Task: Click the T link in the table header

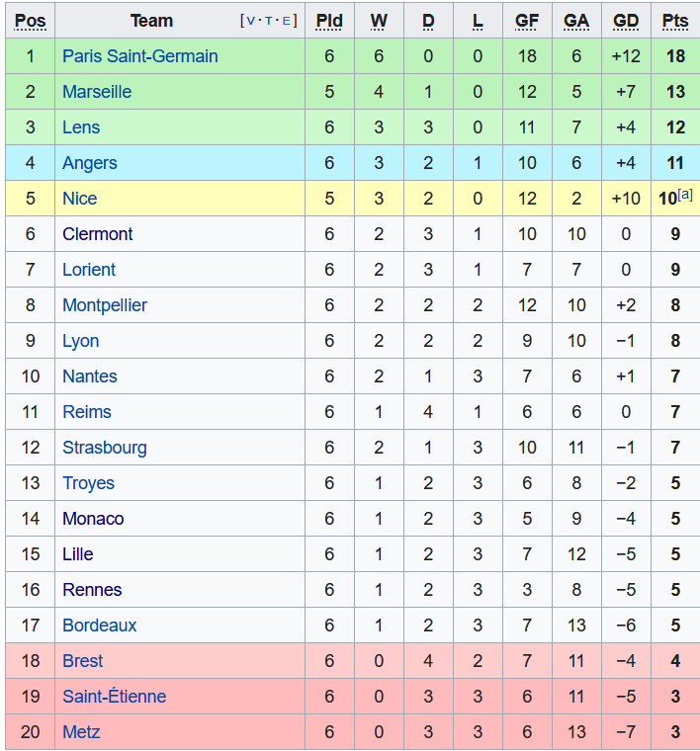Action: pyautogui.click(x=269, y=21)
